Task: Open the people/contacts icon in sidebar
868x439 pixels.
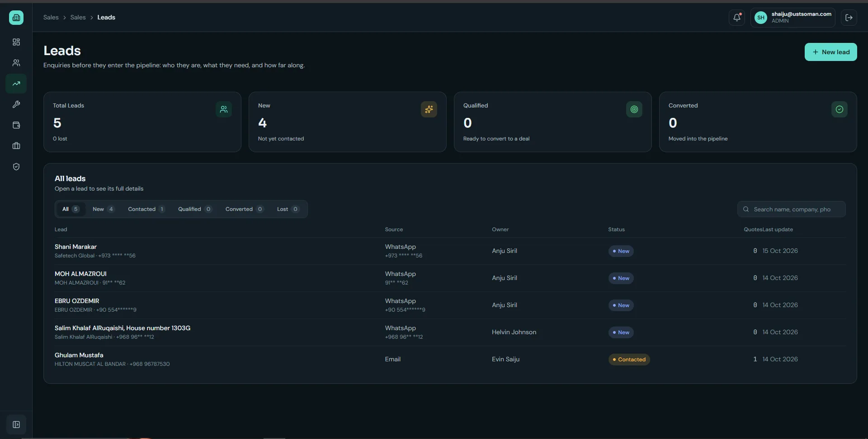Action: click(x=16, y=63)
